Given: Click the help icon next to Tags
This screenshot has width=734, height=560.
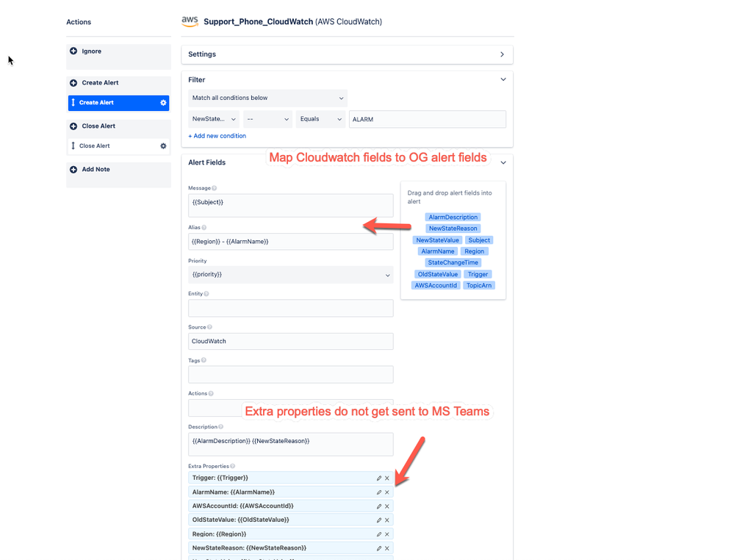Looking at the screenshot, I should 204,361.
